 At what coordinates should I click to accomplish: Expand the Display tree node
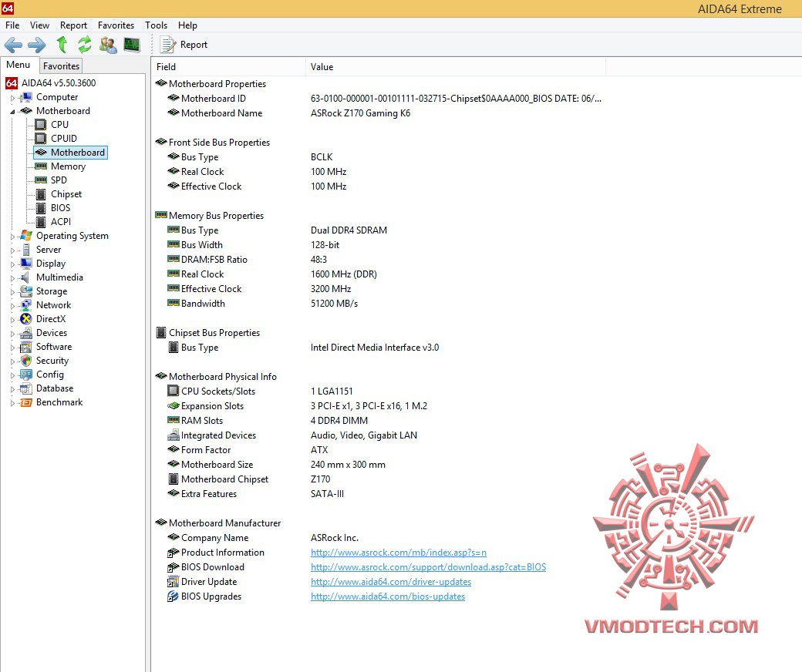click(13, 264)
